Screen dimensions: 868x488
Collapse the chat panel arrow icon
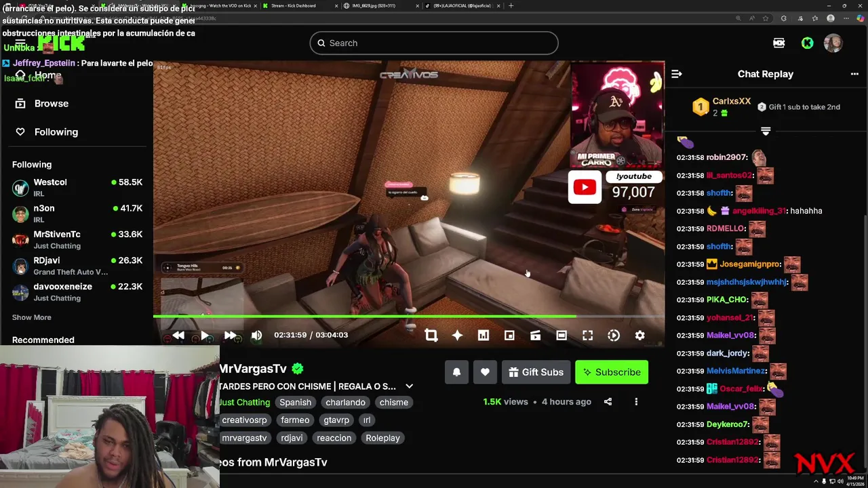676,74
